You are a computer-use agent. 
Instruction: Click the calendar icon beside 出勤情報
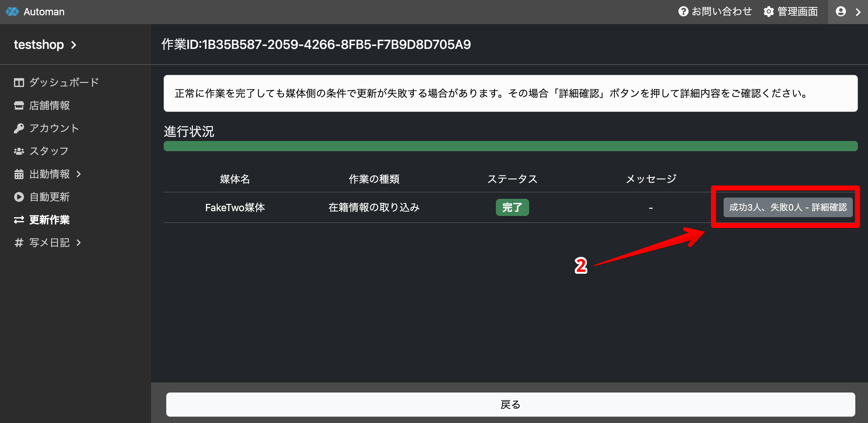point(19,174)
